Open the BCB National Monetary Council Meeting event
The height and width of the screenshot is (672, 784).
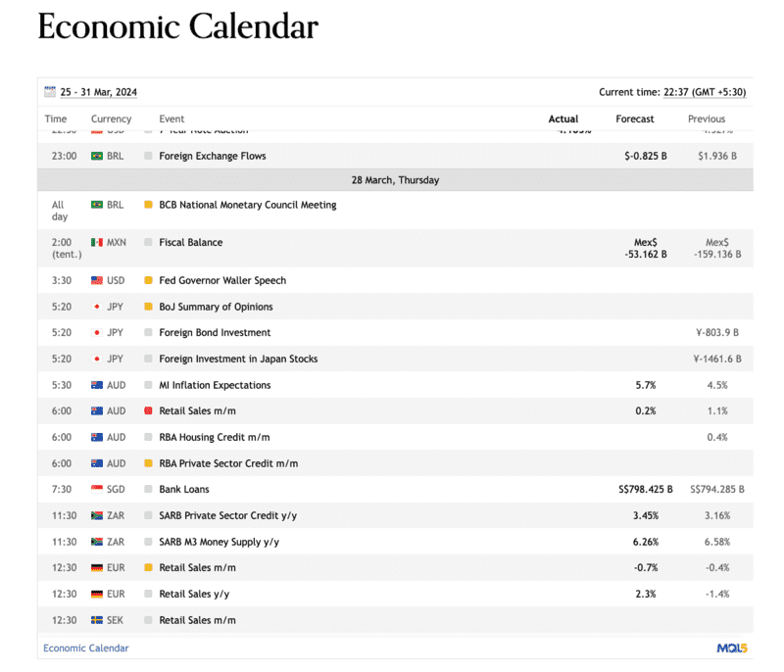tap(248, 205)
